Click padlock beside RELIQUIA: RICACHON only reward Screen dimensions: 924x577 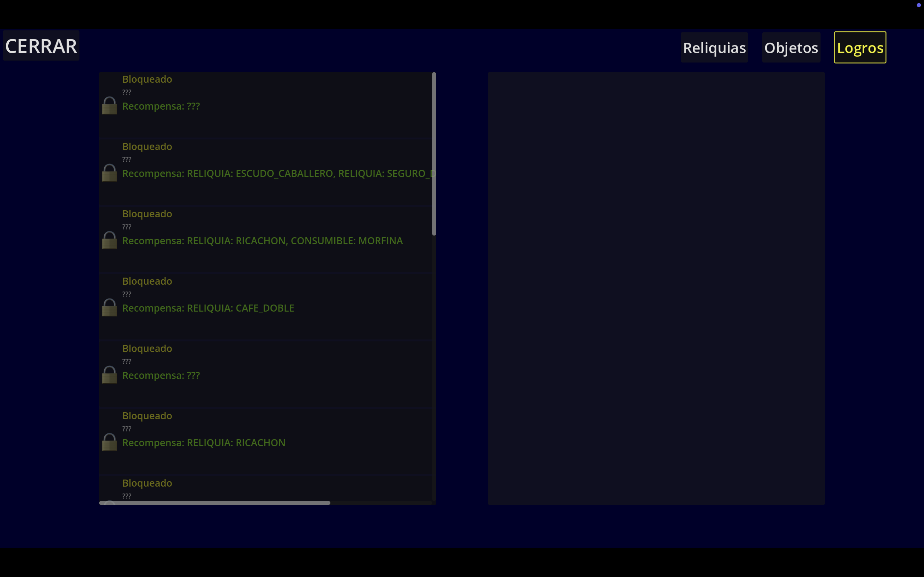110,442
